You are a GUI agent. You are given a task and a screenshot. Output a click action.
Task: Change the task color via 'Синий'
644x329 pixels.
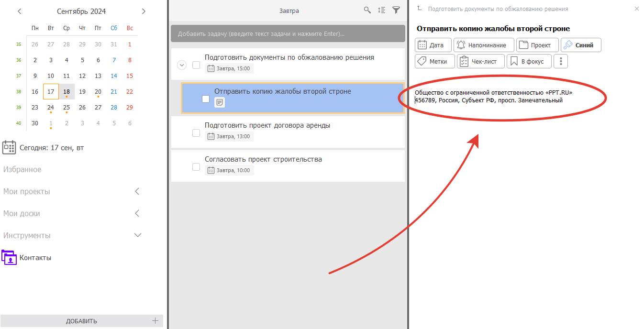581,45
